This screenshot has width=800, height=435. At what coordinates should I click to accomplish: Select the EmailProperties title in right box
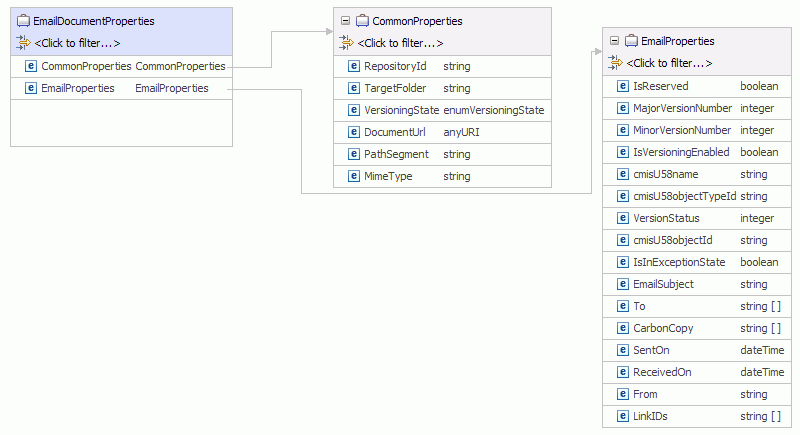[x=678, y=41]
